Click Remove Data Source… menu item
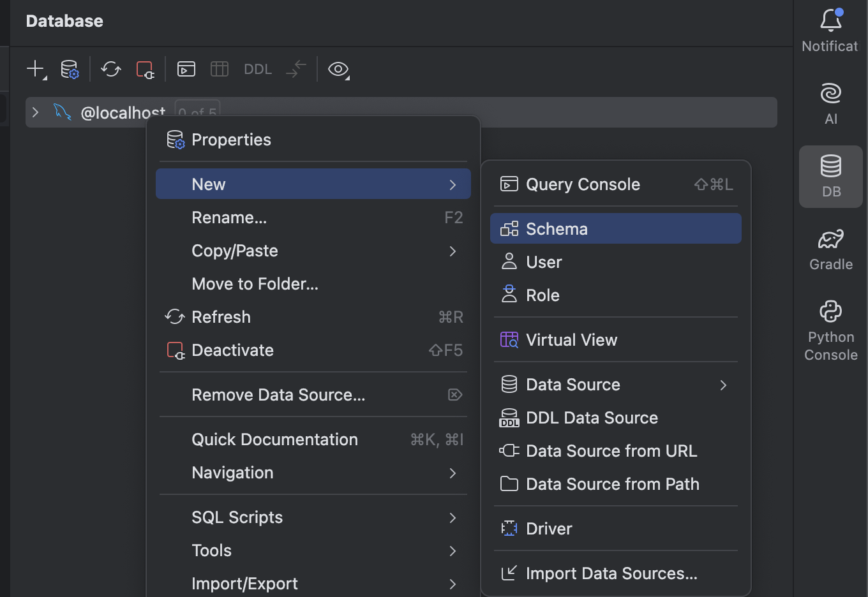 pos(278,395)
